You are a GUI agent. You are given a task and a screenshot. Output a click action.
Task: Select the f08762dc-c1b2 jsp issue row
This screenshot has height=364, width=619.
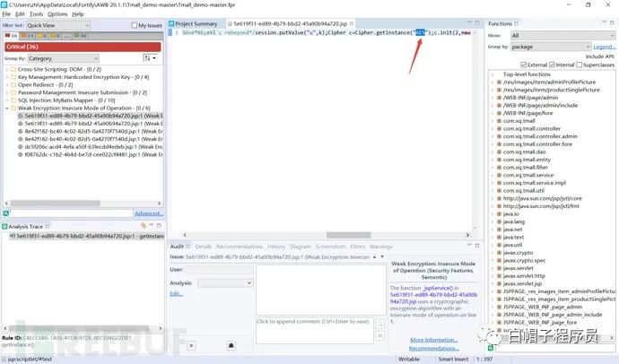pos(91,154)
